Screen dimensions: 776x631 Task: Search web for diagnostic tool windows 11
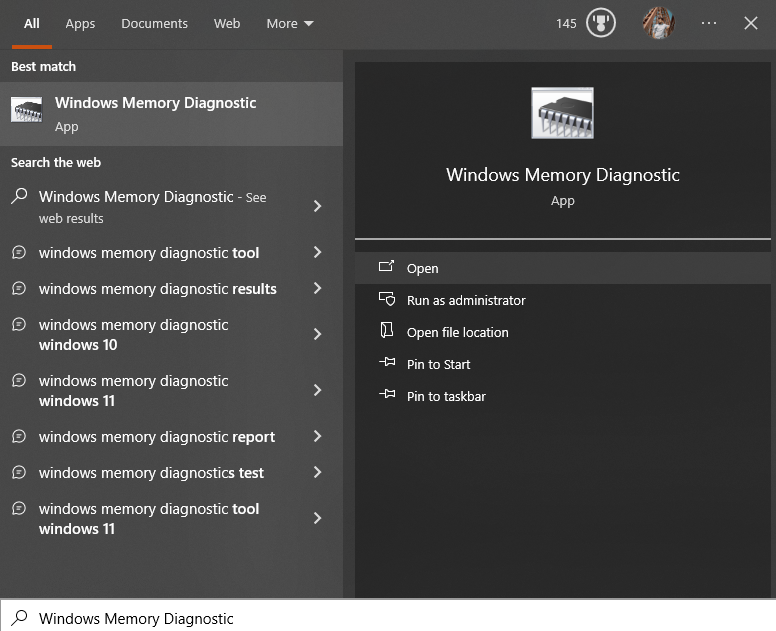[x=171, y=518]
